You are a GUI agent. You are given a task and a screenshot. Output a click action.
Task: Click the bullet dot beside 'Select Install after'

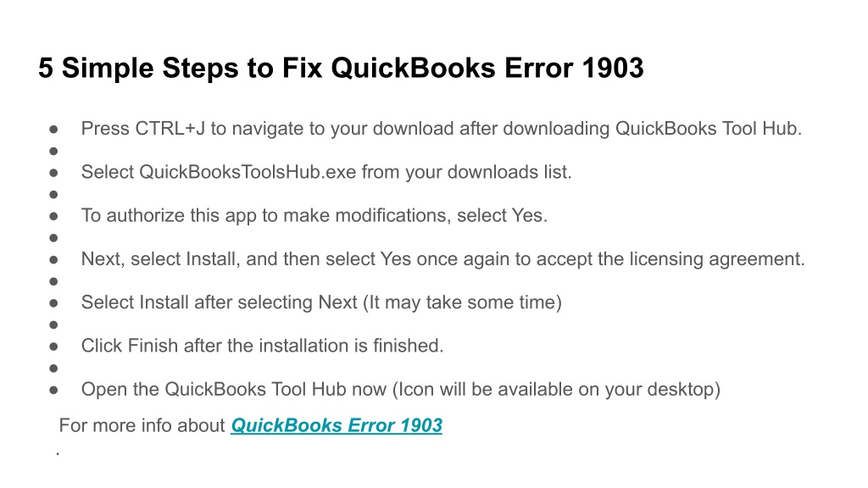pos(53,303)
